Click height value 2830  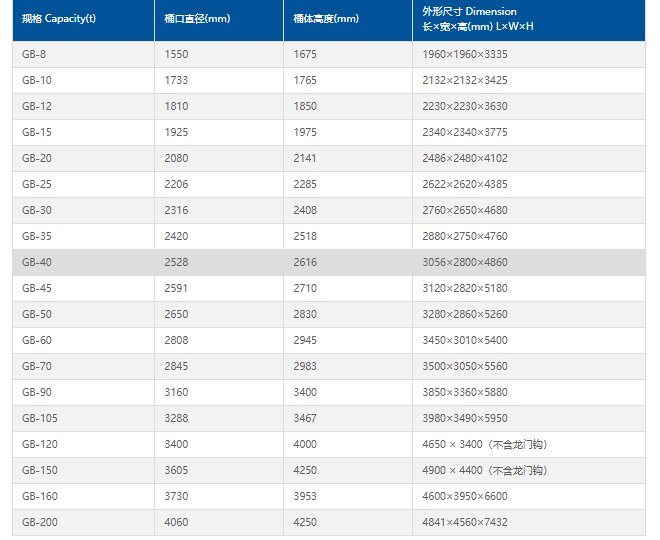pyautogui.click(x=305, y=314)
